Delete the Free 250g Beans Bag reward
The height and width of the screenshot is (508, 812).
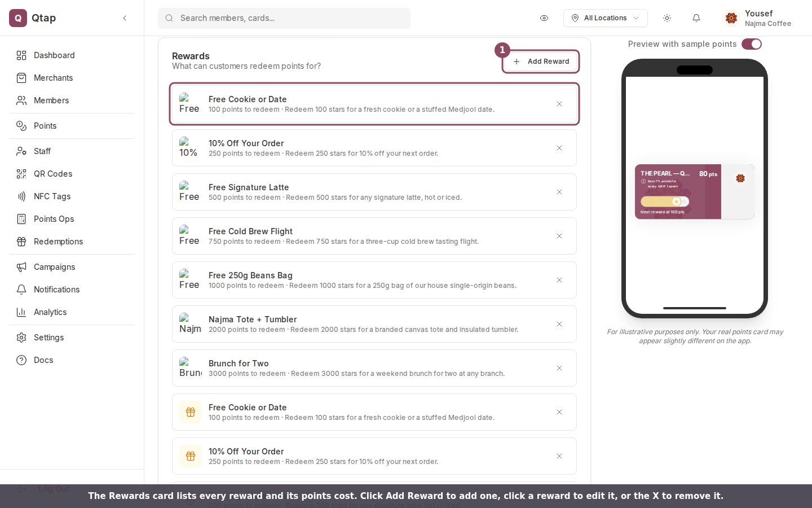point(559,280)
